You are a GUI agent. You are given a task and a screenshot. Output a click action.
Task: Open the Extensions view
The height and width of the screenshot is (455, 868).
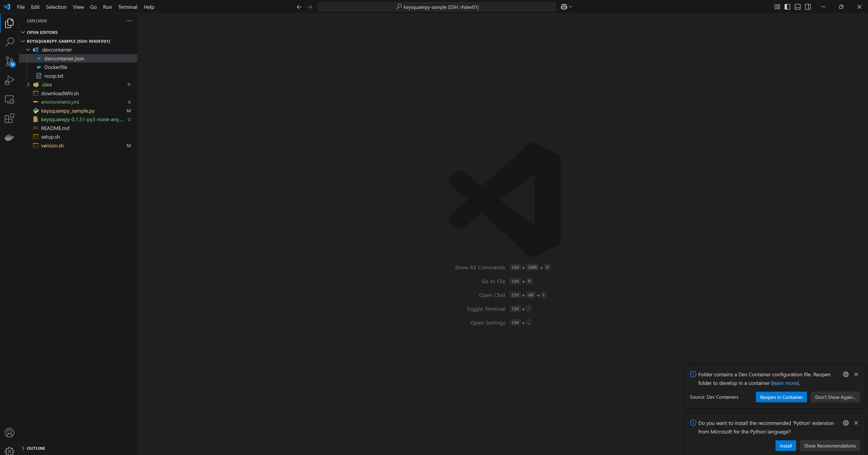point(9,118)
